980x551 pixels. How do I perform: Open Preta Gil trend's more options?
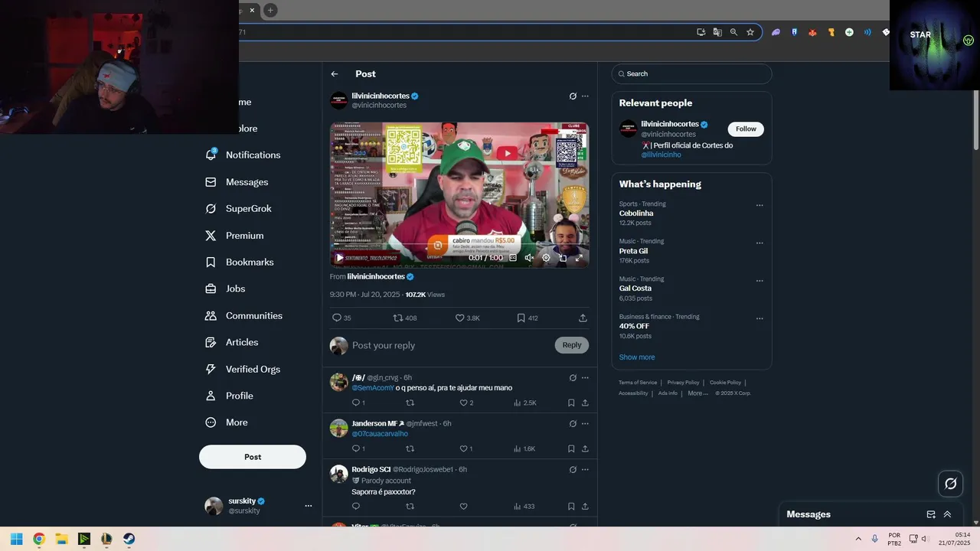pyautogui.click(x=759, y=243)
